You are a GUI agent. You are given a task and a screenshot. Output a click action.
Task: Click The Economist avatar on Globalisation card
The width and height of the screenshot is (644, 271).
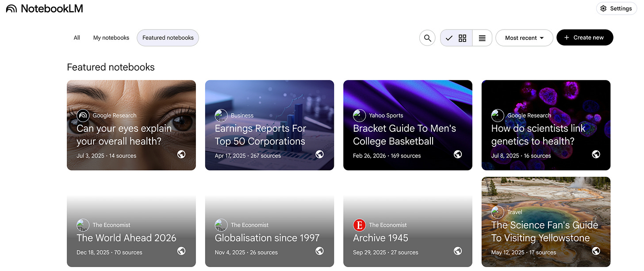click(221, 225)
